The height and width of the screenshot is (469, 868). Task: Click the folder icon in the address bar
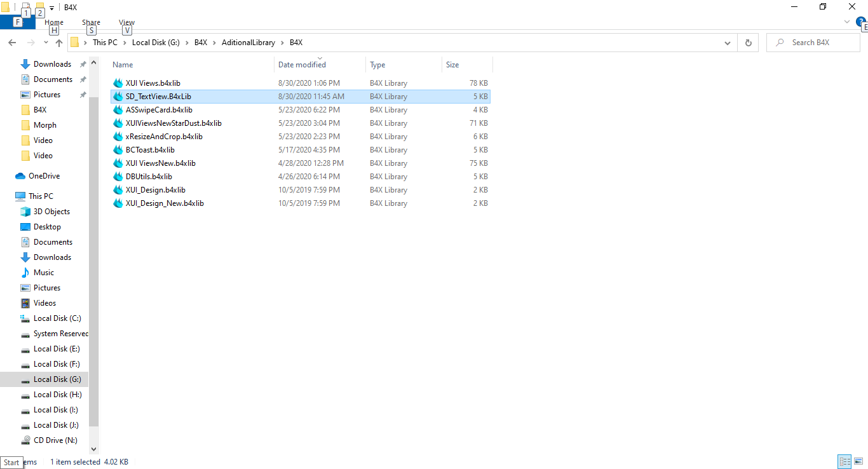click(75, 43)
